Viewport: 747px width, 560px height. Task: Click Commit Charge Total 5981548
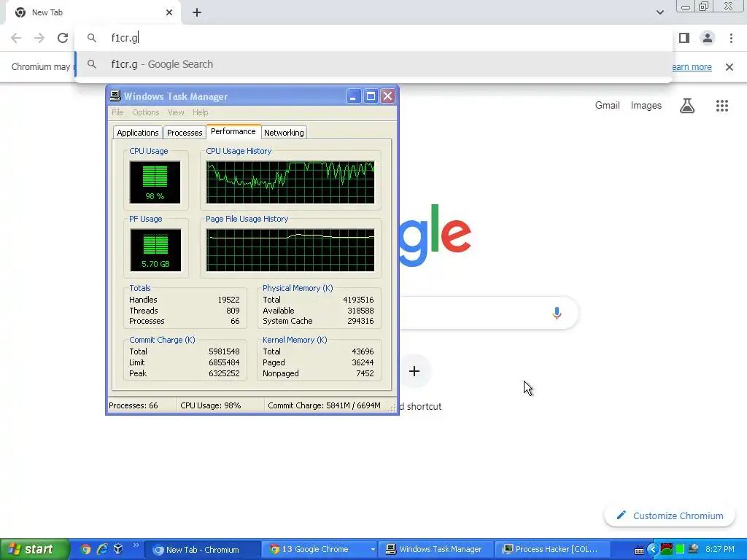(224, 351)
